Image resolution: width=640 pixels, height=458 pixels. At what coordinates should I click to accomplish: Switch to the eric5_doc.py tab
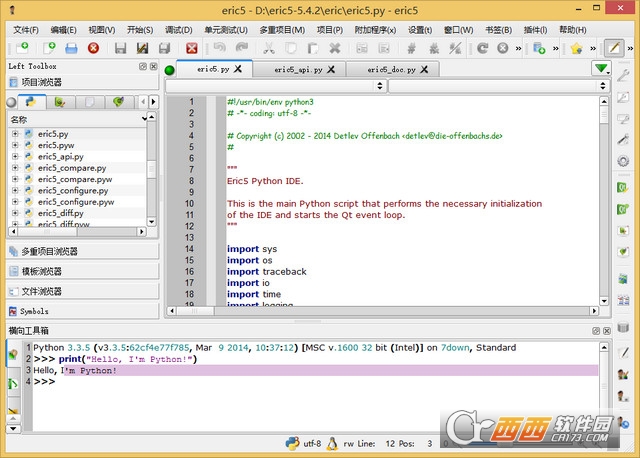391,70
